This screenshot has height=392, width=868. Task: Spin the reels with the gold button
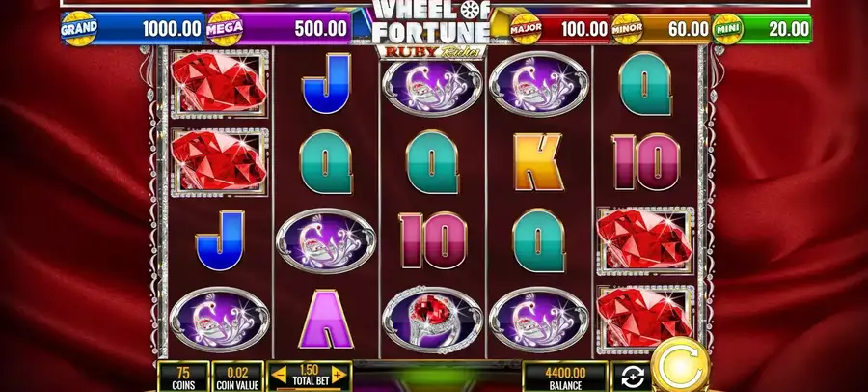(680, 365)
